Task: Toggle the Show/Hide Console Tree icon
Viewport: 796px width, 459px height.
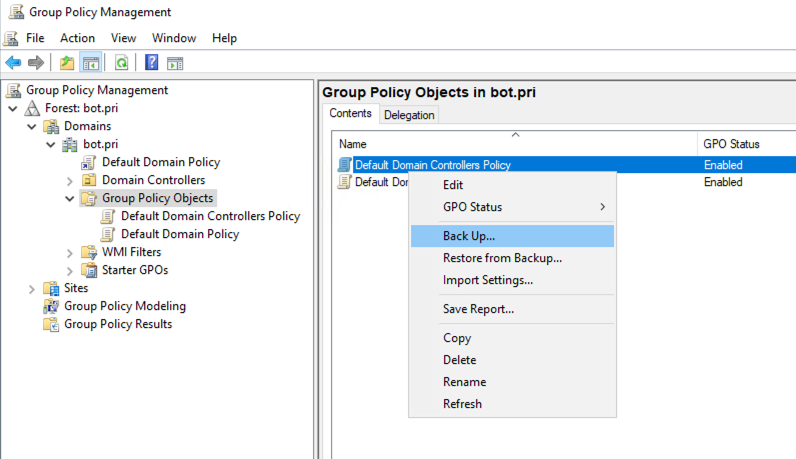Action: point(91,63)
